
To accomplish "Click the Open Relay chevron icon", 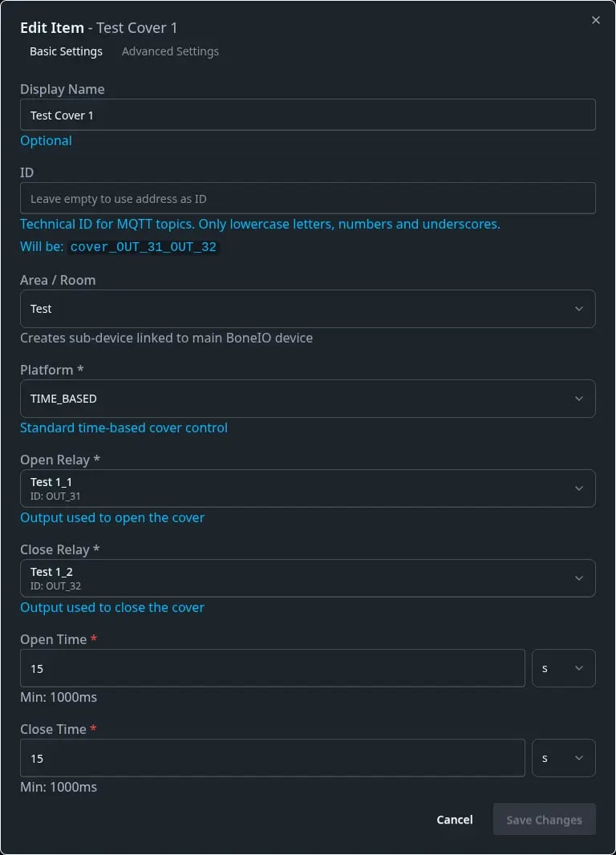I will (x=579, y=488).
